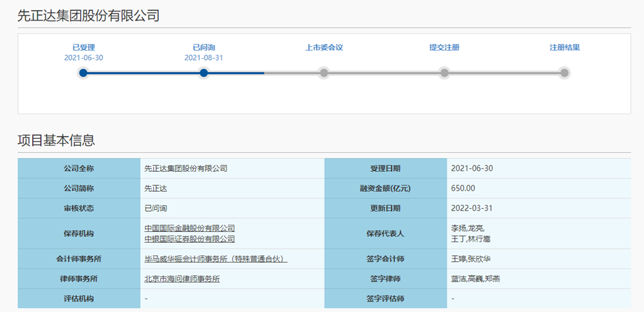Click the page title 先正达集团股份有限公司
Viewport: 644px width, 312px height.
coord(88,16)
